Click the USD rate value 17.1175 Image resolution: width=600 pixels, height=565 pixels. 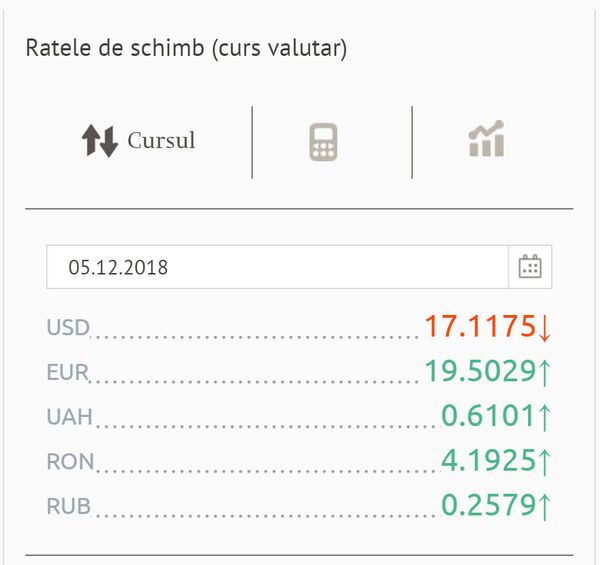click(479, 327)
